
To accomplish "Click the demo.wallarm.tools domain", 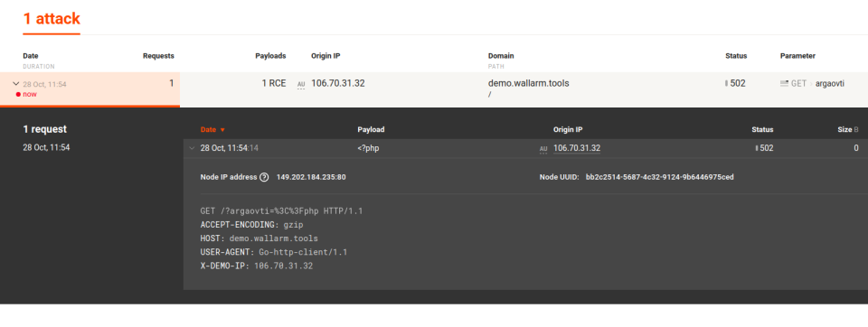I will click(529, 83).
